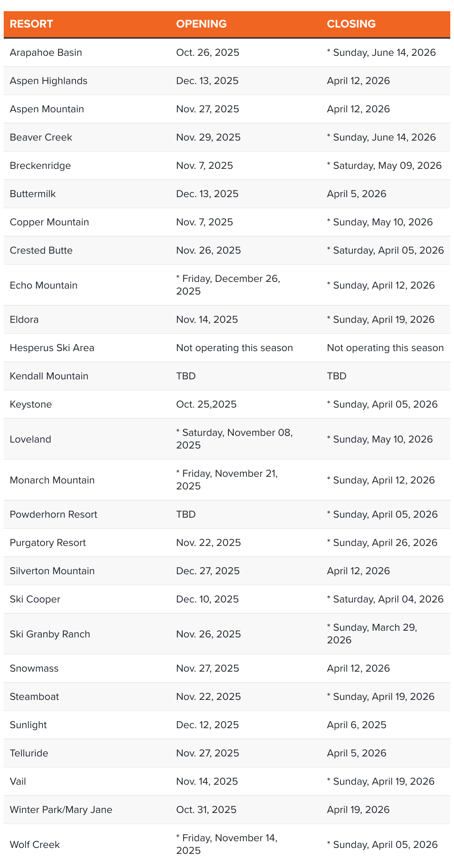Click Beaver Creek opening date Nov. 29
The height and width of the screenshot is (868, 454).
[x=208, y=137]
